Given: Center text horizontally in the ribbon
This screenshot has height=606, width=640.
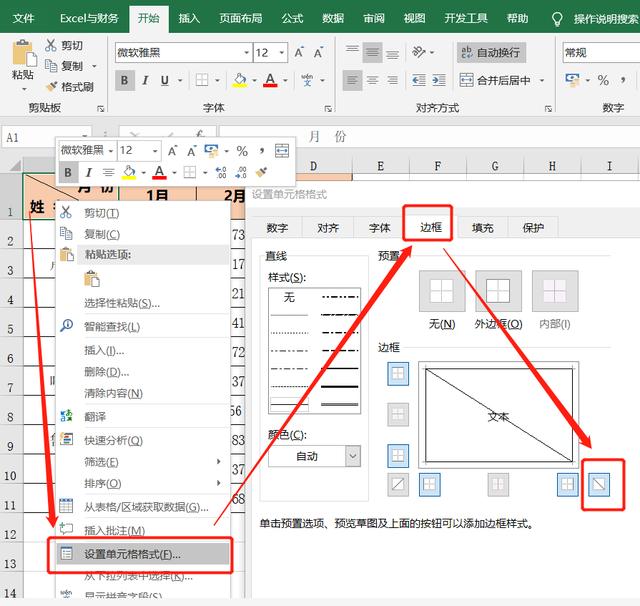Looking at the screenshot, I should (373, 80).
